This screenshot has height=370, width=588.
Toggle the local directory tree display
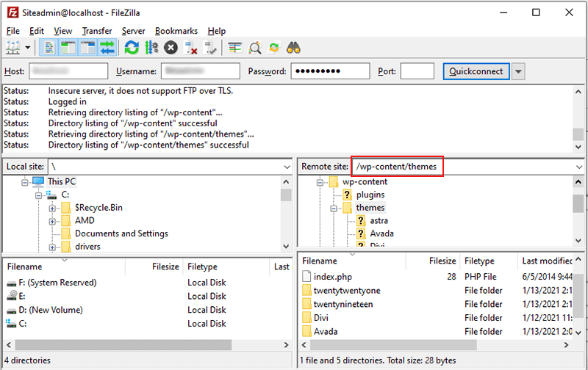pyautogui.click(x=68, y=48)
